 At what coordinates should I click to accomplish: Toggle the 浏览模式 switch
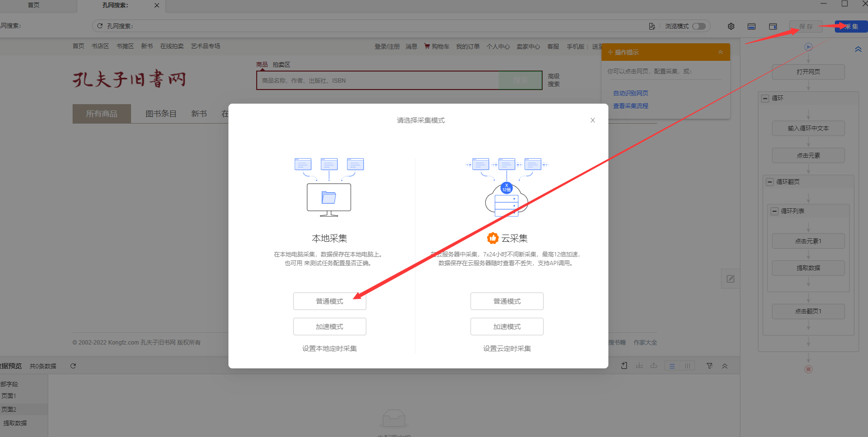pyautogui.click(x=699, y=26)
